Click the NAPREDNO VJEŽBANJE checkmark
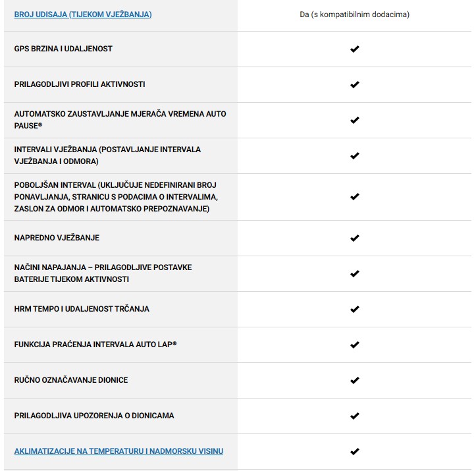 click(x=355, y=238)
